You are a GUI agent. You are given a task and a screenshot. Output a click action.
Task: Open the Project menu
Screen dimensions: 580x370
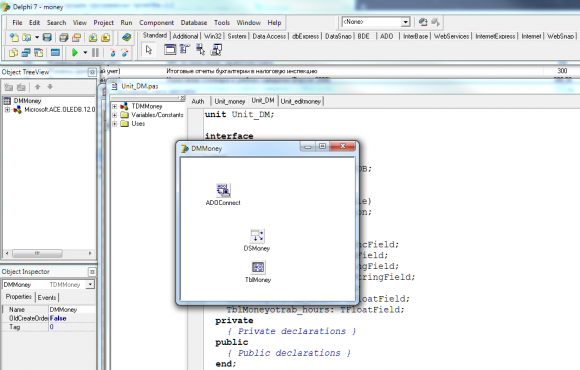pos(103,23)
